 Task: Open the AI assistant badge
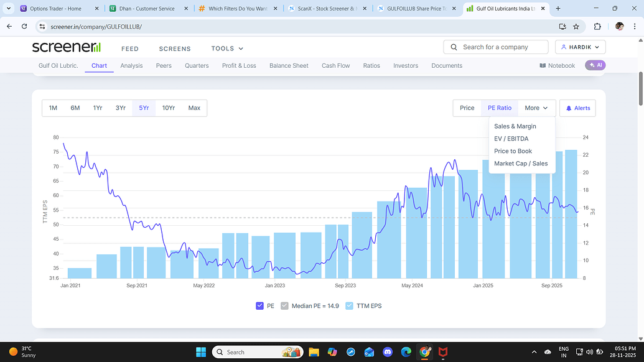(595, 65)
